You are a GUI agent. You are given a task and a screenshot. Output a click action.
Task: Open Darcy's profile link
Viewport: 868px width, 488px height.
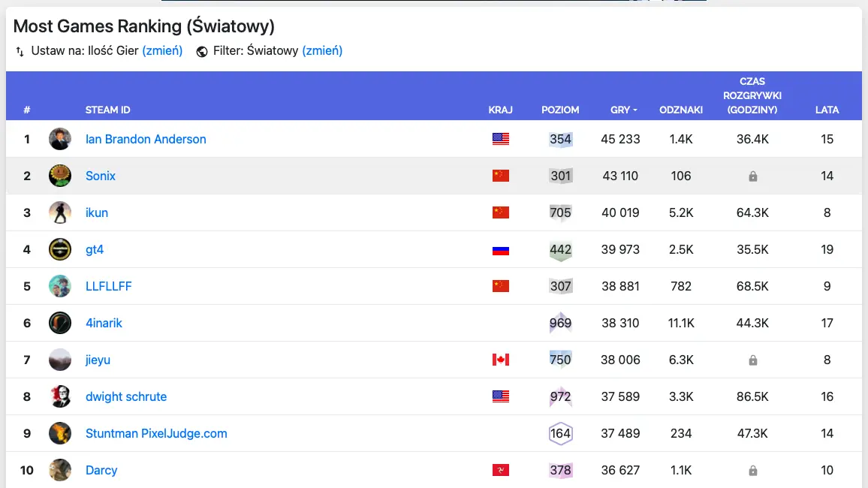click(x=101, y=470)
